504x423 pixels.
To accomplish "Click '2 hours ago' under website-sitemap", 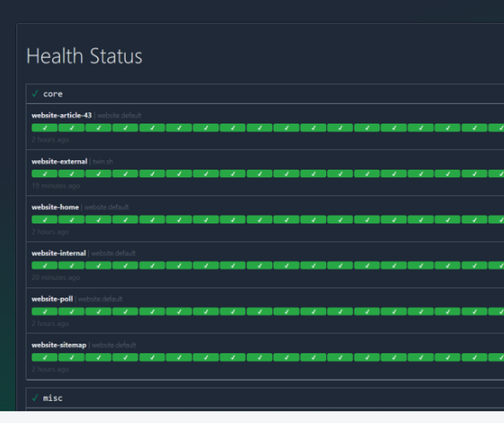I will point(50,369).
